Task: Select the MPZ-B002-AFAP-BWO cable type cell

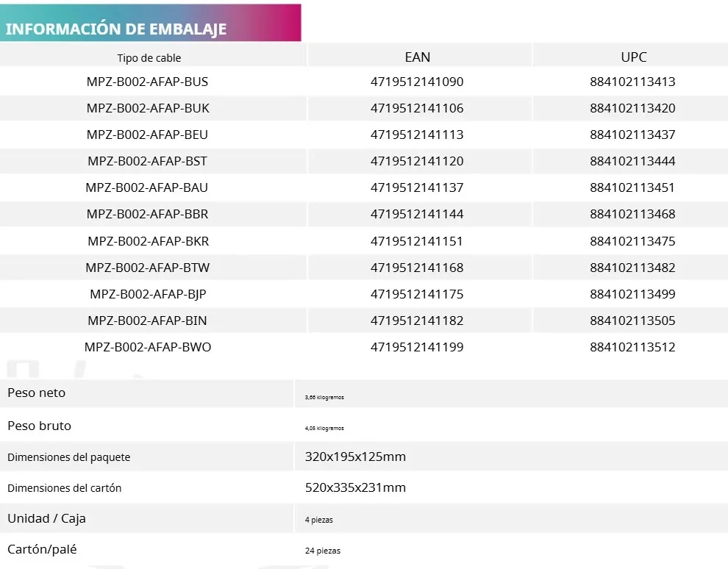Action: click(148, 347)
